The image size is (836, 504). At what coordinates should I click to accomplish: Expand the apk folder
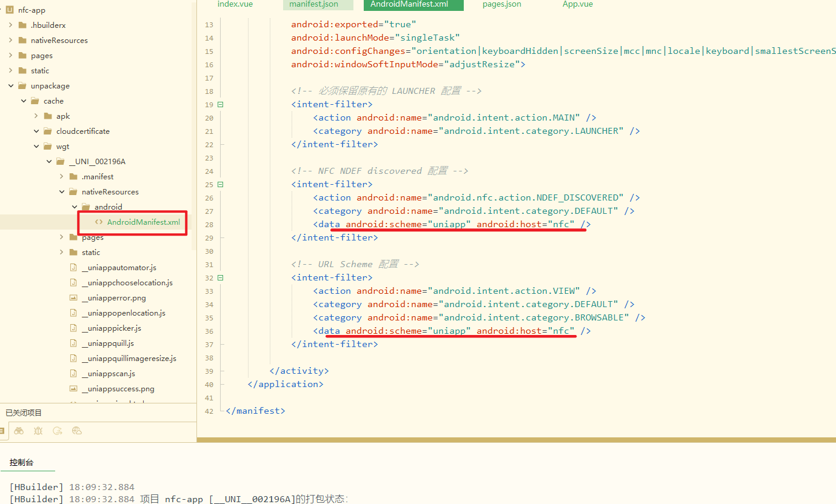tap(36, 116)
